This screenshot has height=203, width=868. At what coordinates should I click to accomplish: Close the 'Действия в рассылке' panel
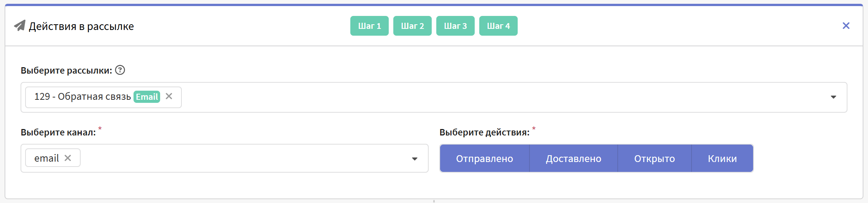tap(846, 26)
